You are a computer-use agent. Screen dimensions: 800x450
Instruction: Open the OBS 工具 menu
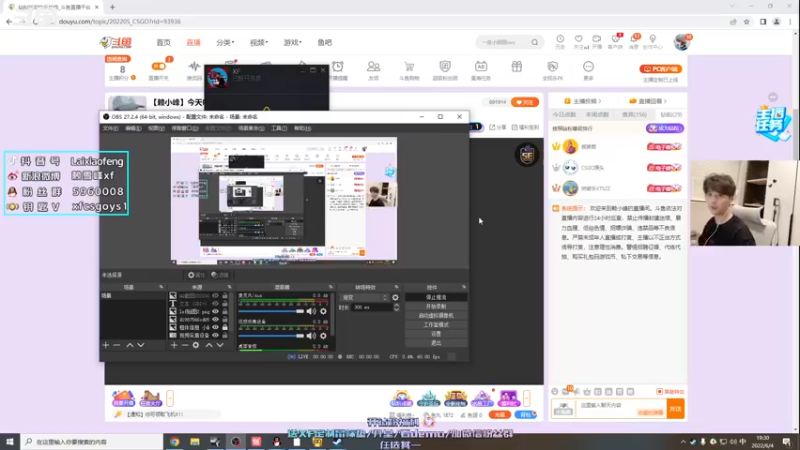279,129
